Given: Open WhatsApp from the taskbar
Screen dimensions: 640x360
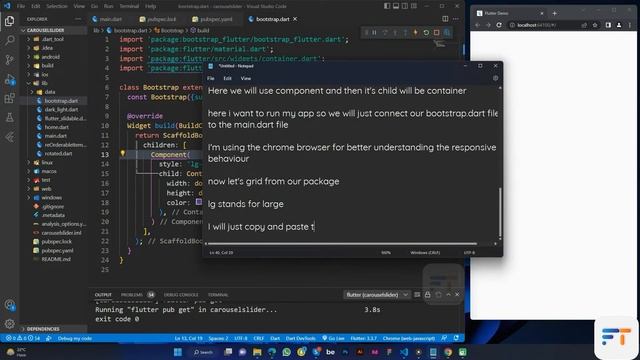Looking at the screenshot, I should 287,352.
